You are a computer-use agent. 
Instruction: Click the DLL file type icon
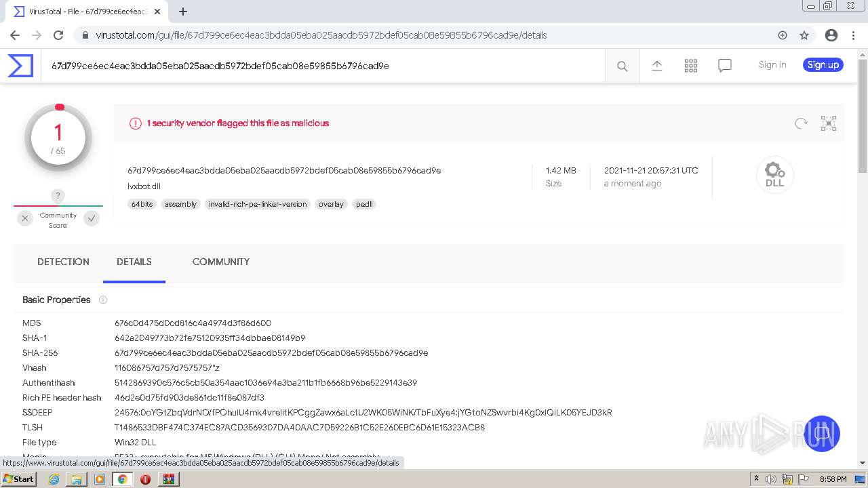coord(775,175)
